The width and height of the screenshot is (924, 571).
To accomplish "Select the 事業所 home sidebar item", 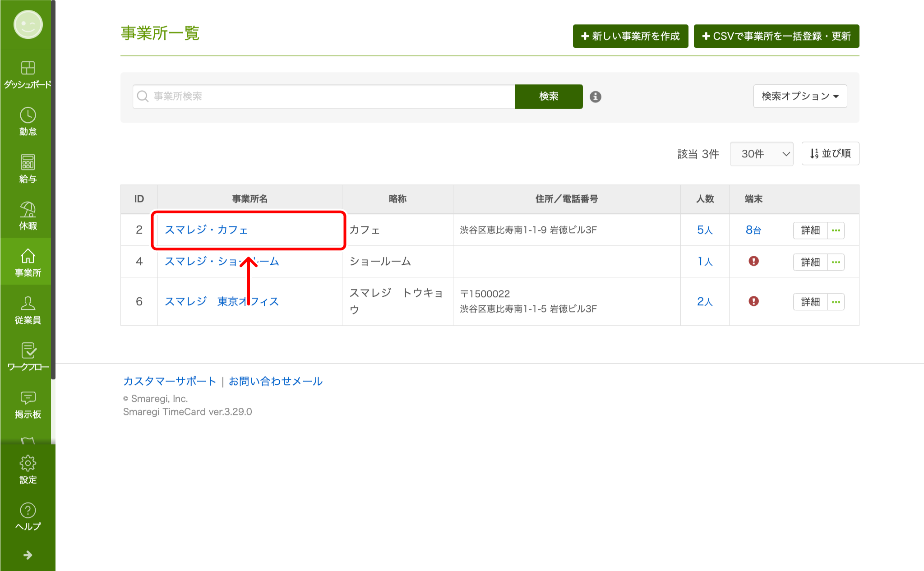I will [x=28, y=262].
